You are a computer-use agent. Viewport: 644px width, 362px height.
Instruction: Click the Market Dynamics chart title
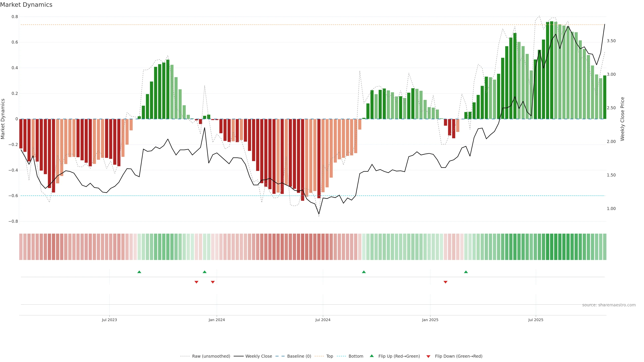tap(26, 5)
